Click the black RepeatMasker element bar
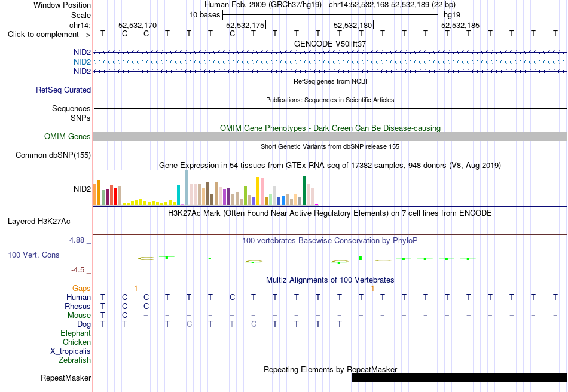Screen dimensions: 568x392 [x=460, y=378]
